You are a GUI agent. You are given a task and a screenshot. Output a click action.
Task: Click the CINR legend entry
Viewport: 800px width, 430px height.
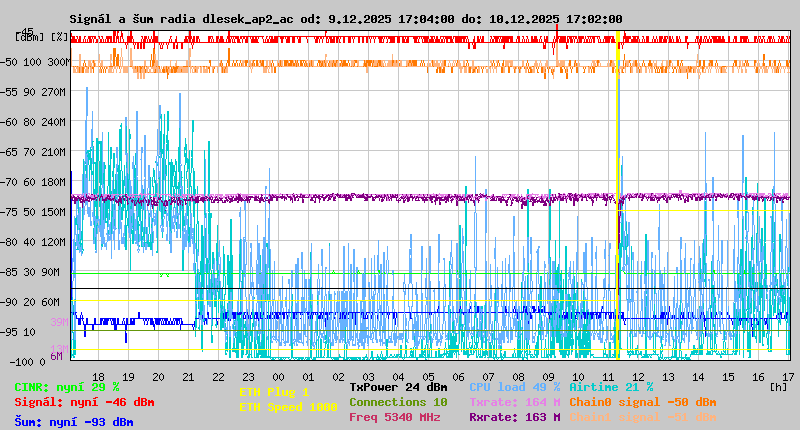pyautogui.click(x=67, y=386)
